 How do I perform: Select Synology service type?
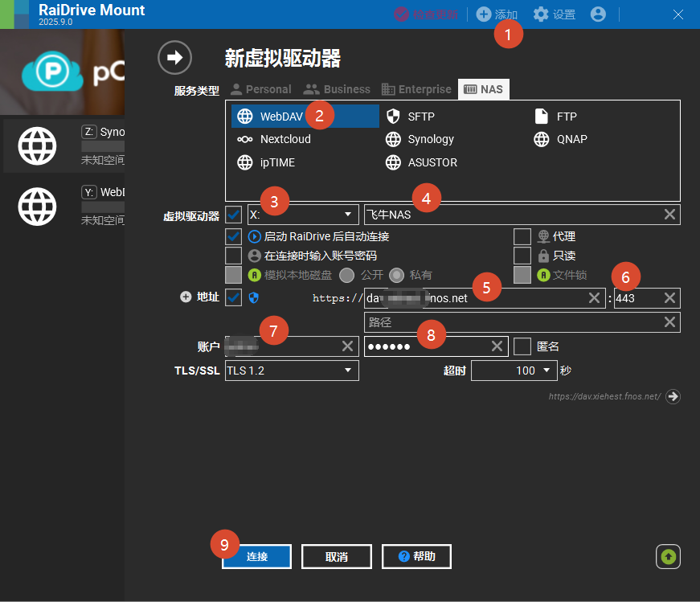tap(420, 139)
